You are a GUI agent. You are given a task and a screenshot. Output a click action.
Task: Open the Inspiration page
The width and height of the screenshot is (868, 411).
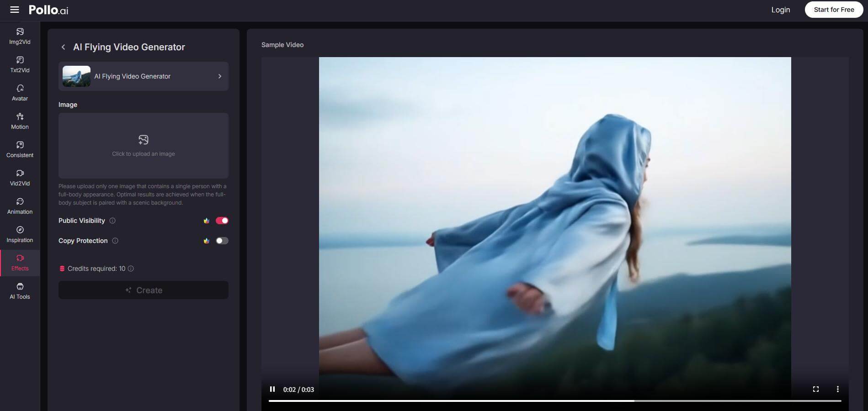coord(20,234)
